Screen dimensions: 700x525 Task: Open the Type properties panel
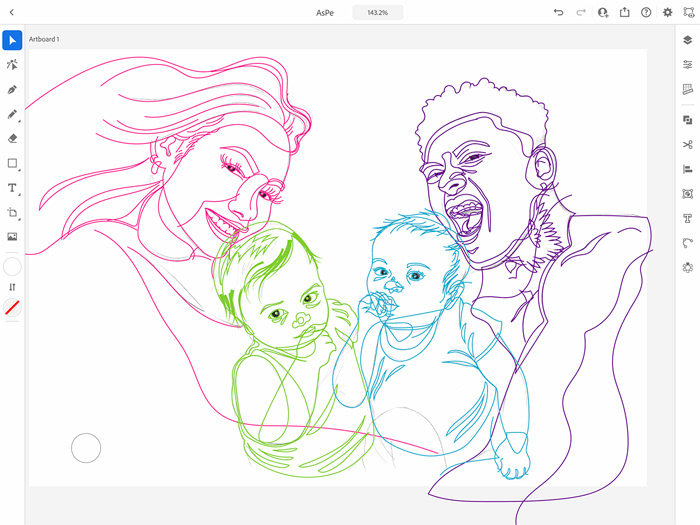pyautogui.click(x=688, y=218)
